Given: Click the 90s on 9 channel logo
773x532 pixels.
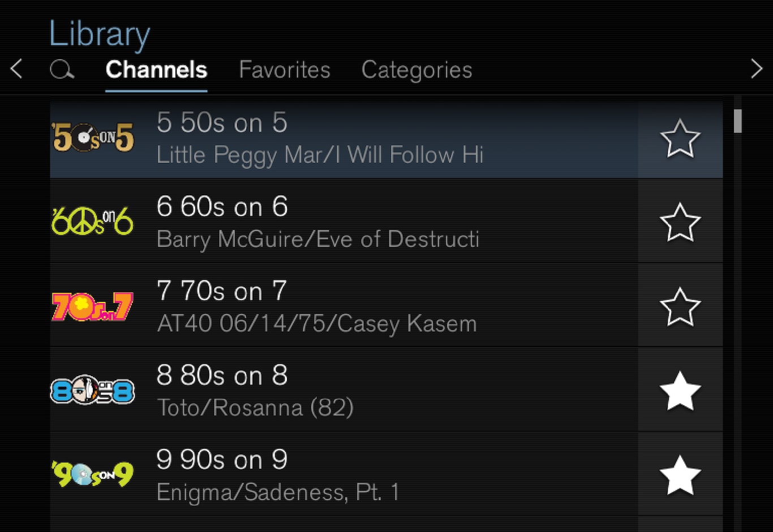Looking at the screenshot, I should pos(93,475).
